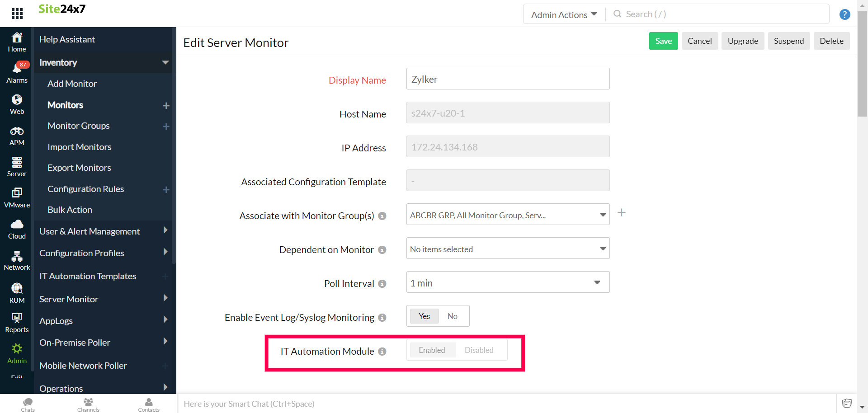Click the Suspend button
868x413 pixels.
[788, 41]
